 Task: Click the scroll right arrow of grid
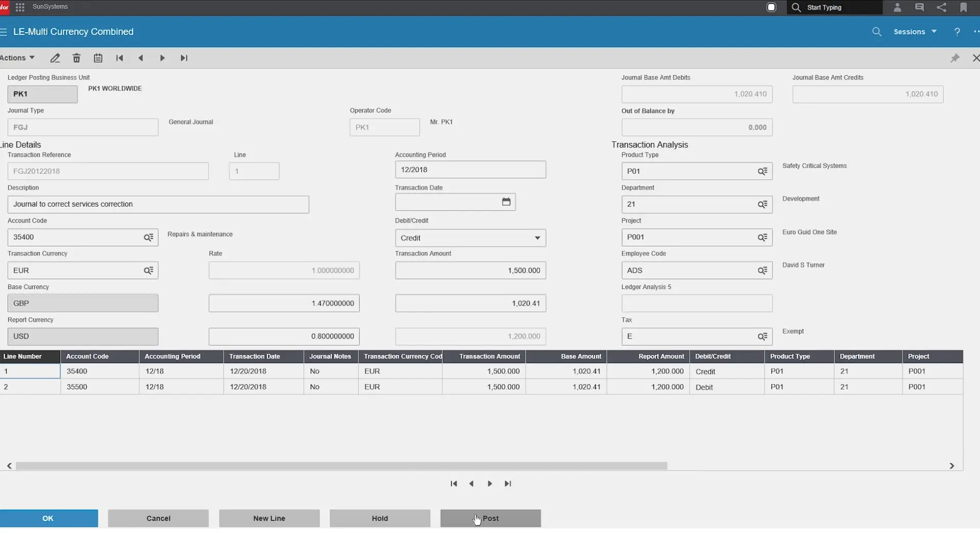click(x=951, y=466)
